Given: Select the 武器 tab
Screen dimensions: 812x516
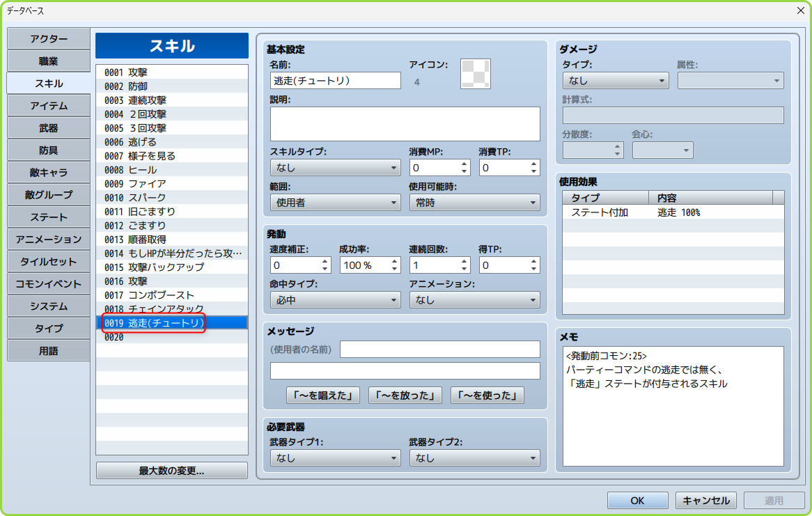Looking at the screenshot, I should (x=49, y=128).
